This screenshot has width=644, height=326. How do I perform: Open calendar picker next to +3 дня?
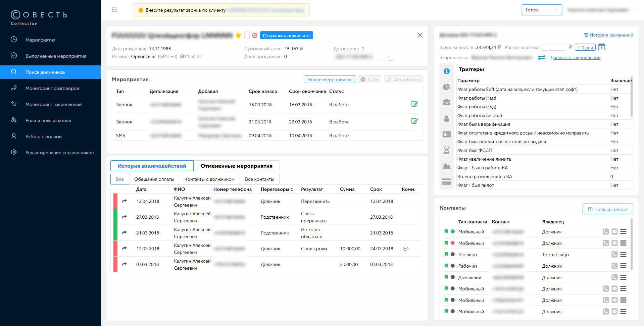tap(602, 47)
